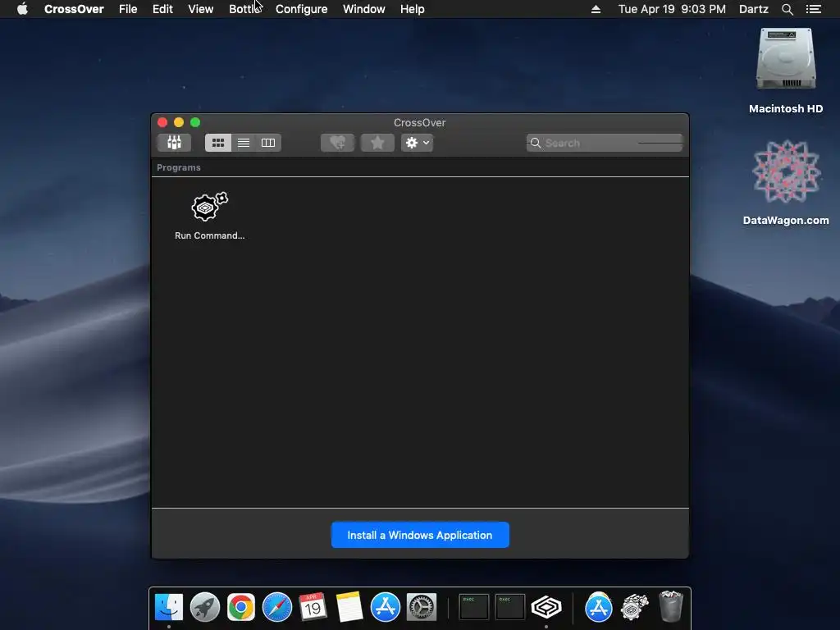Switch to column view
This screenshot has height=630, width=840.
(x=268, y=143)
